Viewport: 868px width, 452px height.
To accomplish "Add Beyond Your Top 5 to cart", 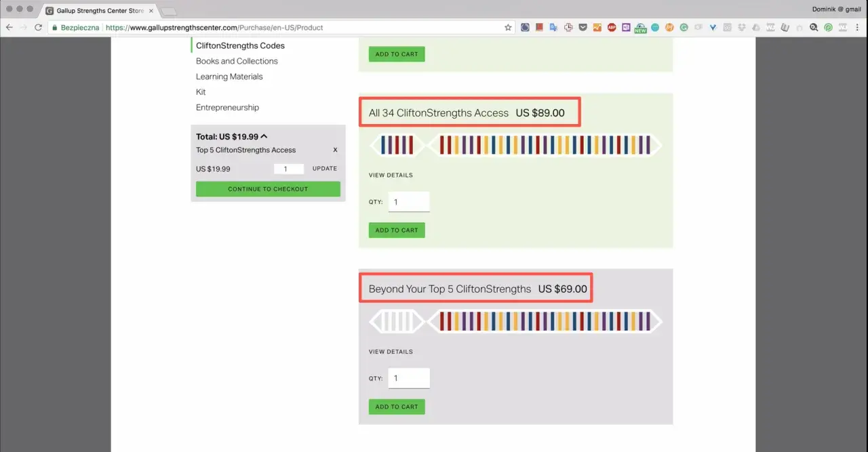I will (x=397, y=407).
